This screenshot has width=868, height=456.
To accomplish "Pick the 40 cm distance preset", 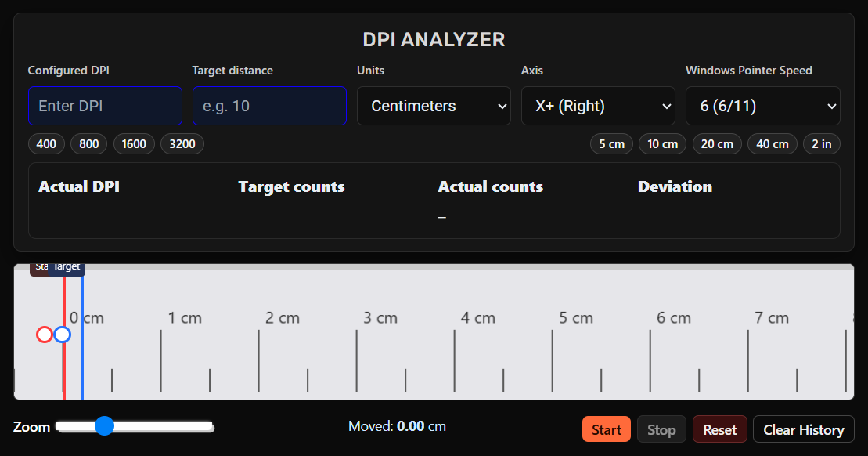I will point(772,143).
